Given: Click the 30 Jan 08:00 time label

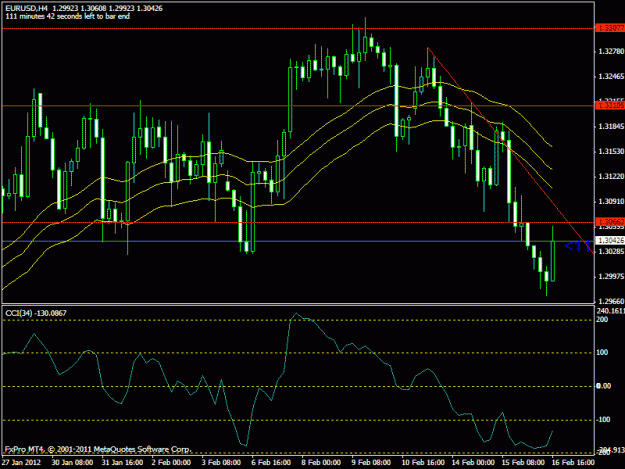Looking at the screenshot, I should point(73,462).
